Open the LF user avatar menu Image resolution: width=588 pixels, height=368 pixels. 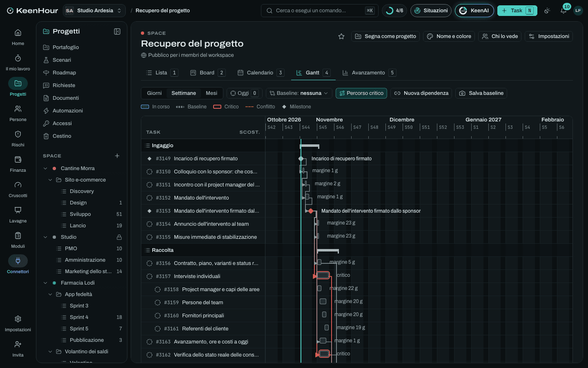[578, 11]
